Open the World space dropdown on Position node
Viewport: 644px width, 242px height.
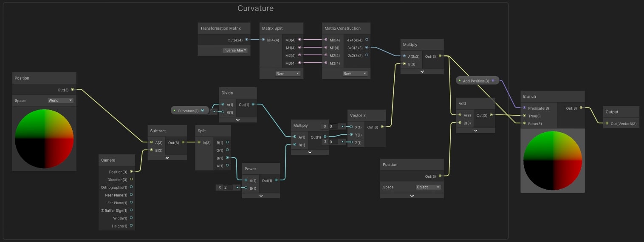[60, 101]
